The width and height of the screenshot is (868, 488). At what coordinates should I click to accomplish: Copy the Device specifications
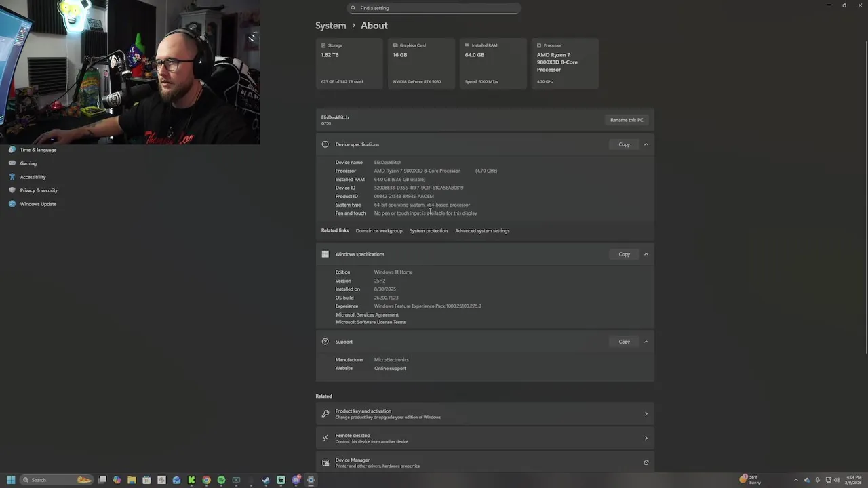pos(624,144)
